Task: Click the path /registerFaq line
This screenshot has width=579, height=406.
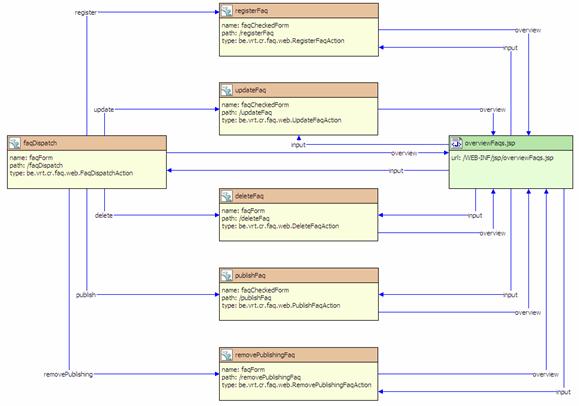Action: (x=247, y=33)
